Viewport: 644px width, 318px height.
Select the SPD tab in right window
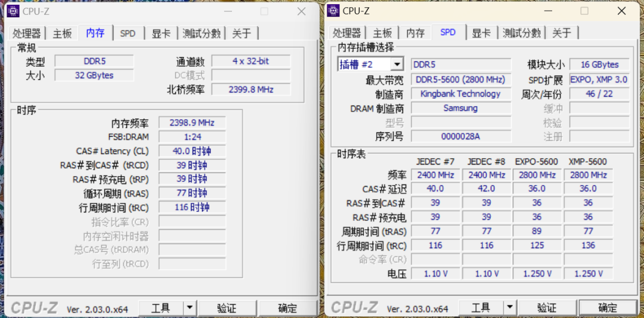coord(448,33)
